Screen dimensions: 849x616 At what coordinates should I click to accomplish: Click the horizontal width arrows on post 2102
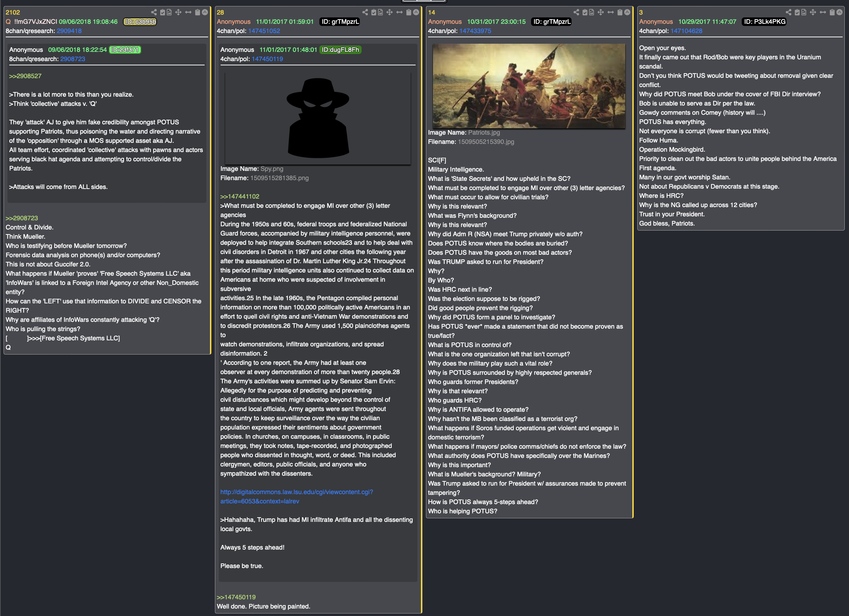188,12
